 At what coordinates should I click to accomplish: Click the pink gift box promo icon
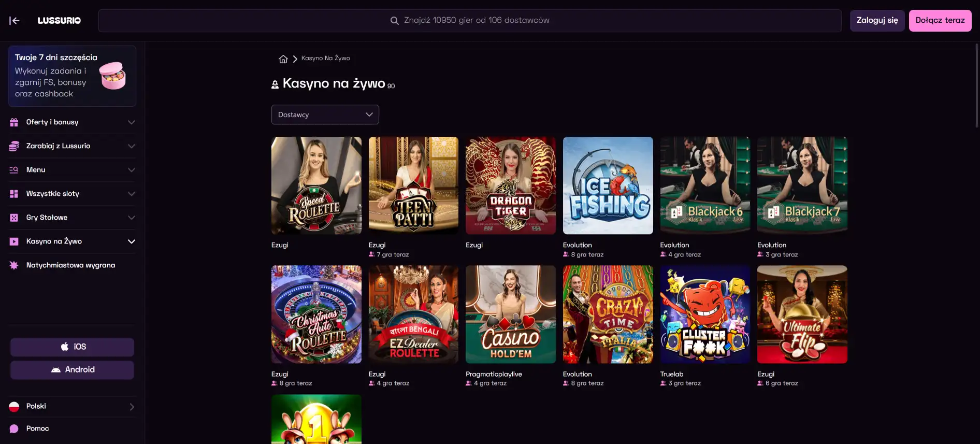[x=112, y=76]
